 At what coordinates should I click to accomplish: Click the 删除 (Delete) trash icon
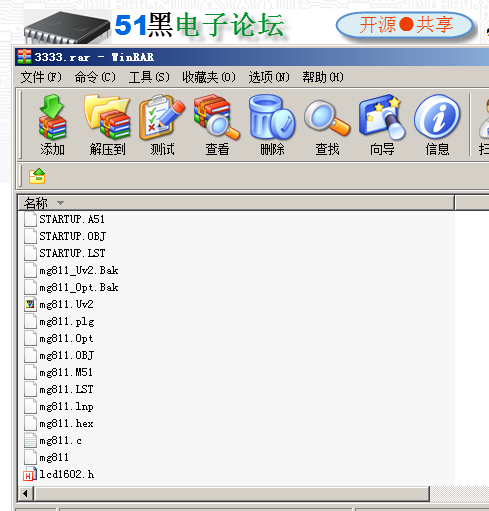click(272, 125)
